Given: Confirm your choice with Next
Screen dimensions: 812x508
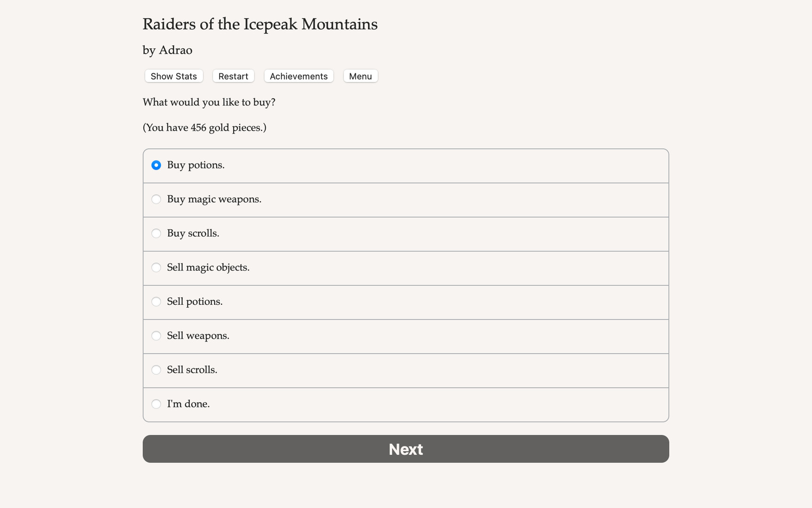Looking at the screenshot, I should 406,449.
